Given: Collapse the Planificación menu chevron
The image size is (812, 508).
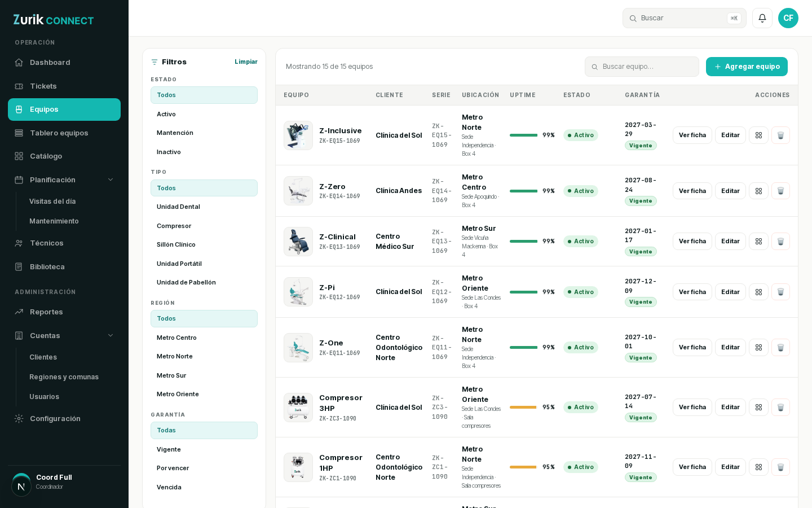Looking at the screenshot, I should pos(111,180).
